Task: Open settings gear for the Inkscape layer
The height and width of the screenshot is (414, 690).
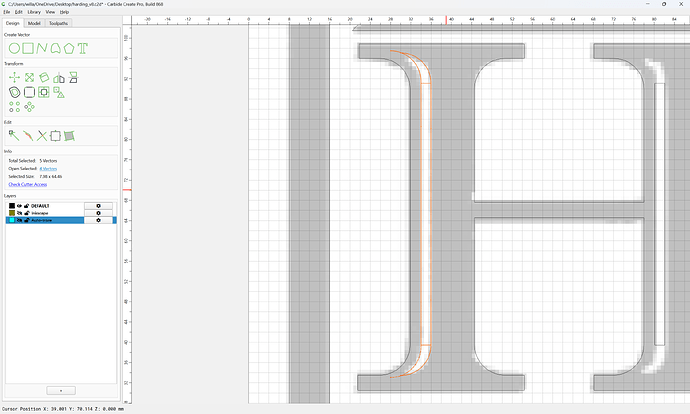Action: (98, 213)
